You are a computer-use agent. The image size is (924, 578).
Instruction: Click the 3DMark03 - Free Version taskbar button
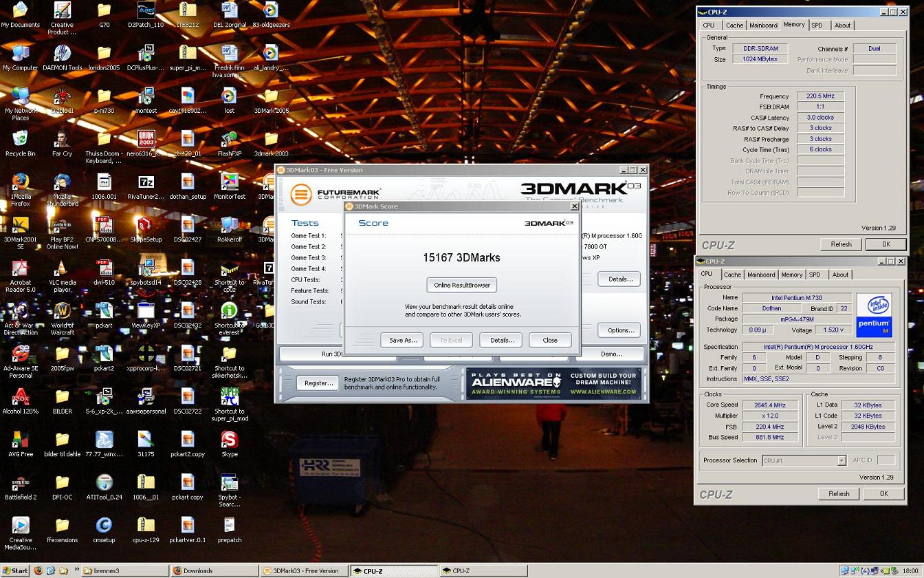pyautogui.click(x=303, y=570)
